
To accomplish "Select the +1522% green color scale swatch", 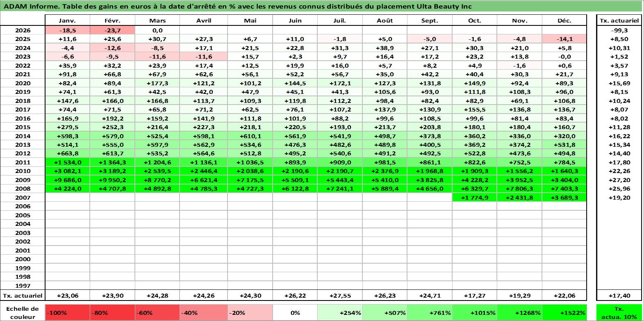I will (564, 313).
